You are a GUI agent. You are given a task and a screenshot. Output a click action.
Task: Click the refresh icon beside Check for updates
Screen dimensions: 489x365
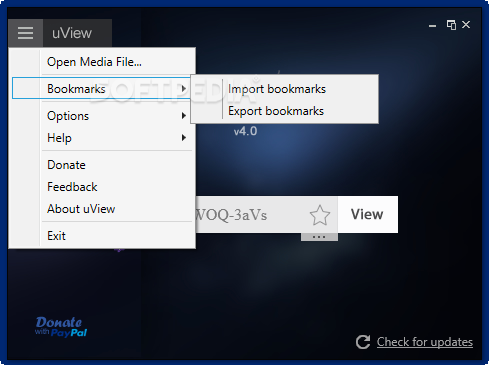pyautogui.click(x=363, y=342)
